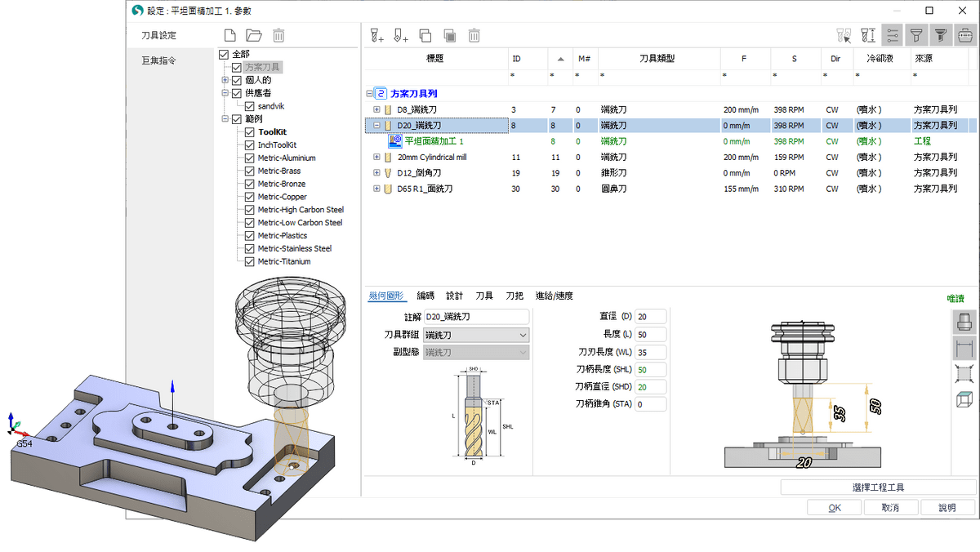Open tool library with the folder icon

254,36
